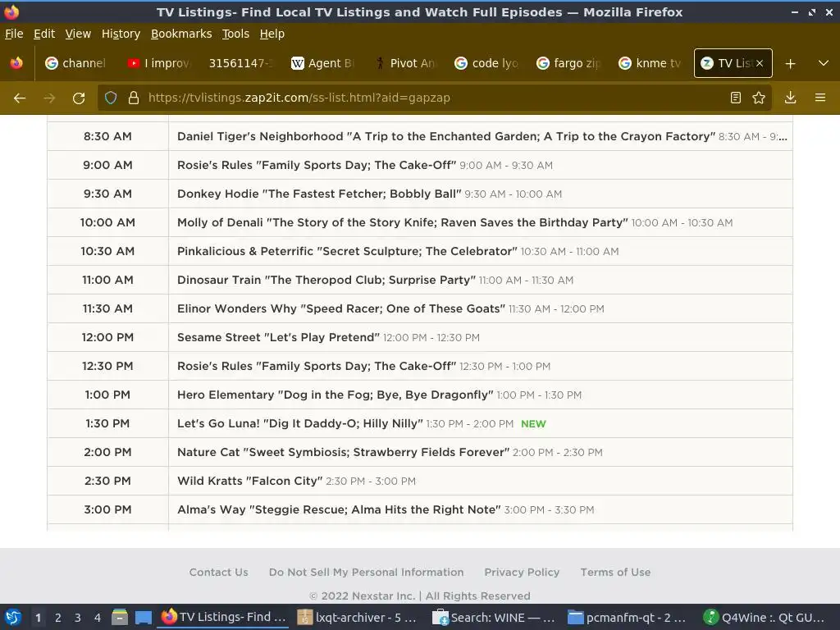Switch to virtual desktop 2

coord(58,618)
